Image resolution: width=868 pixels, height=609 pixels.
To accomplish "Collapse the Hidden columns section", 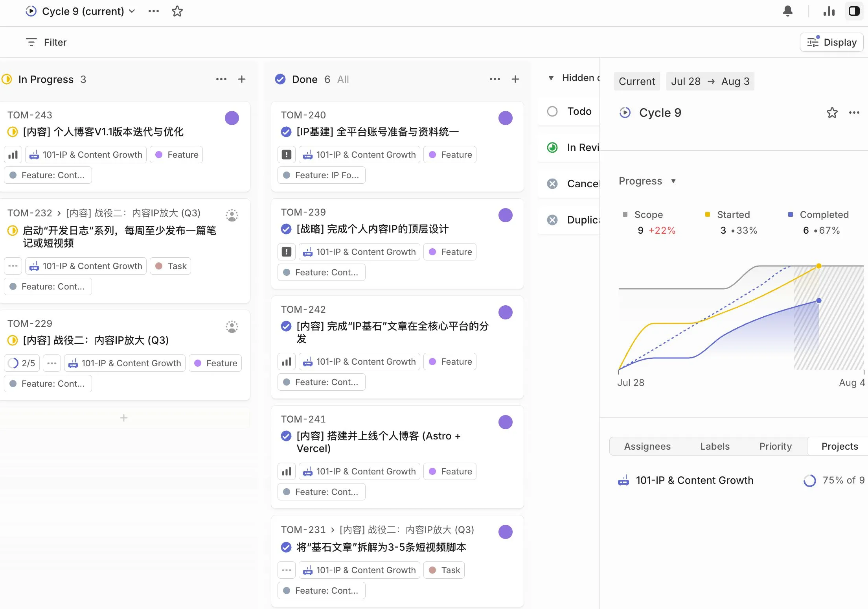I will (x=551, y=78).
